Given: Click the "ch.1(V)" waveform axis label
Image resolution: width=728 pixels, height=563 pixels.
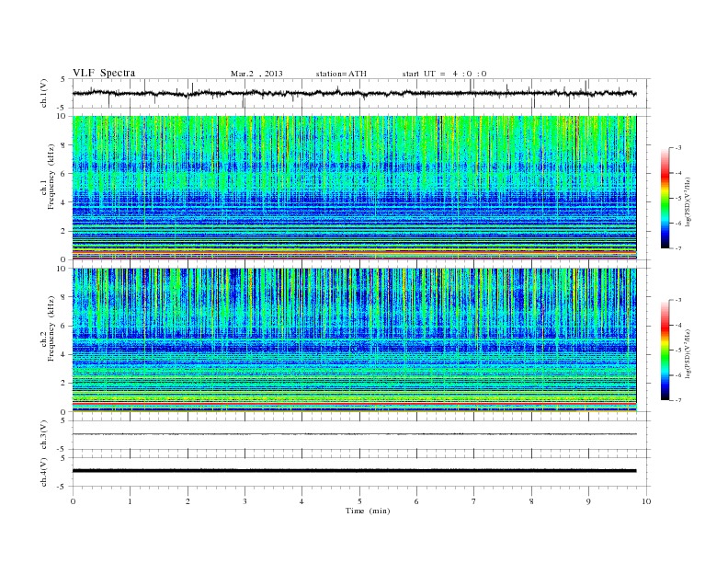Looking at the screenshot, I should (44, 94).
